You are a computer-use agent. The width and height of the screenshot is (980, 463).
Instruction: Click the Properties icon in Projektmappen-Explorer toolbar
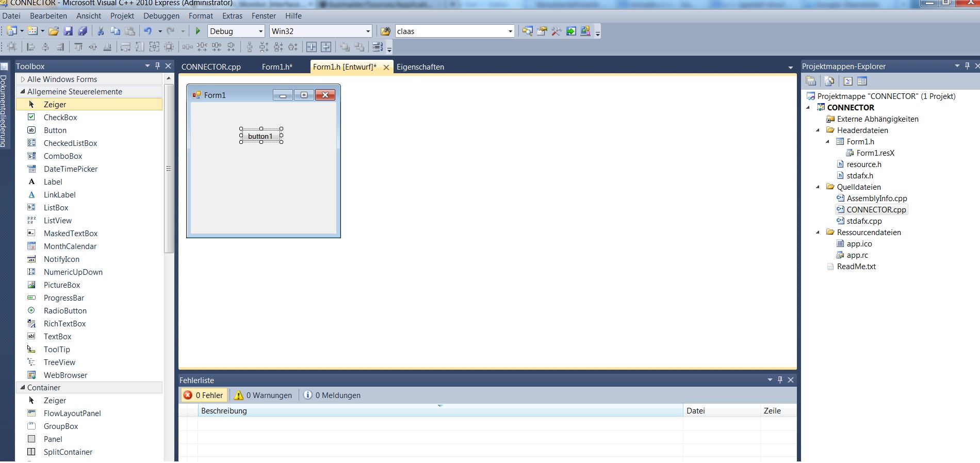[x=811, y=81]
